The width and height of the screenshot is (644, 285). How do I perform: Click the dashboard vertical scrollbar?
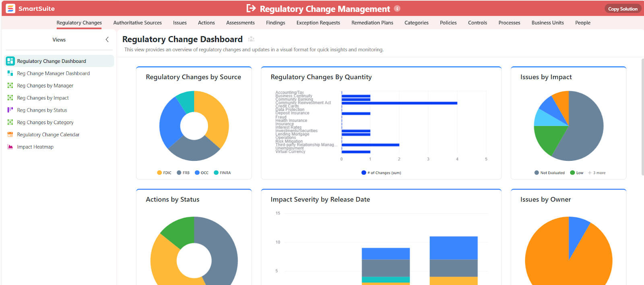click(642, 117)
